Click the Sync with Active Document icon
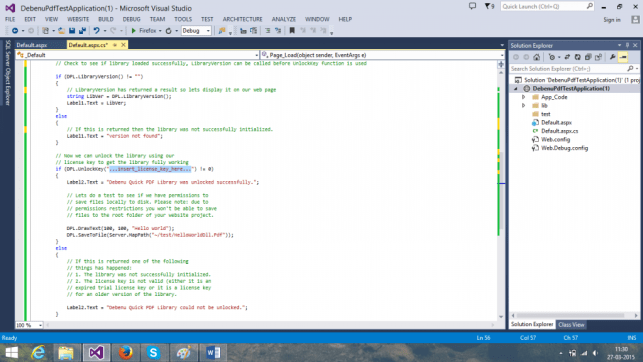The width and height of the screenshot is (643, 362). [x=567, y=57]
